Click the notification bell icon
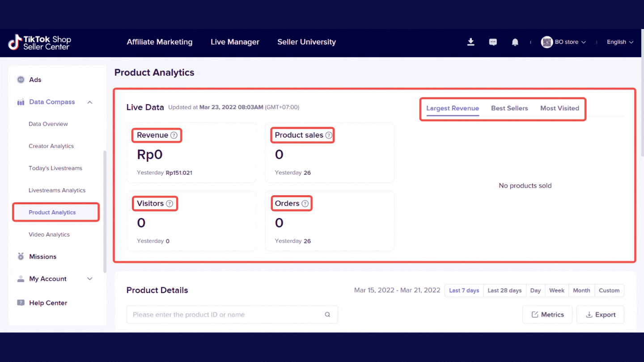644x362 pixels. (515, 42)
